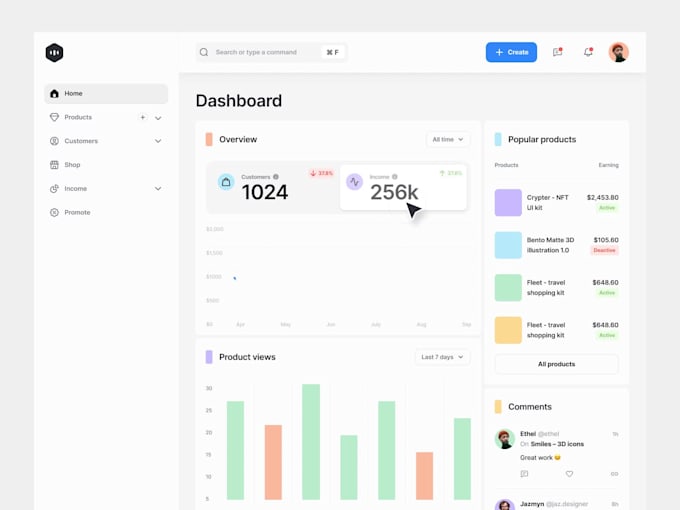This screenshot has height=510, width=680.
Task: Click the Earning column header
Action: point(608,165)
